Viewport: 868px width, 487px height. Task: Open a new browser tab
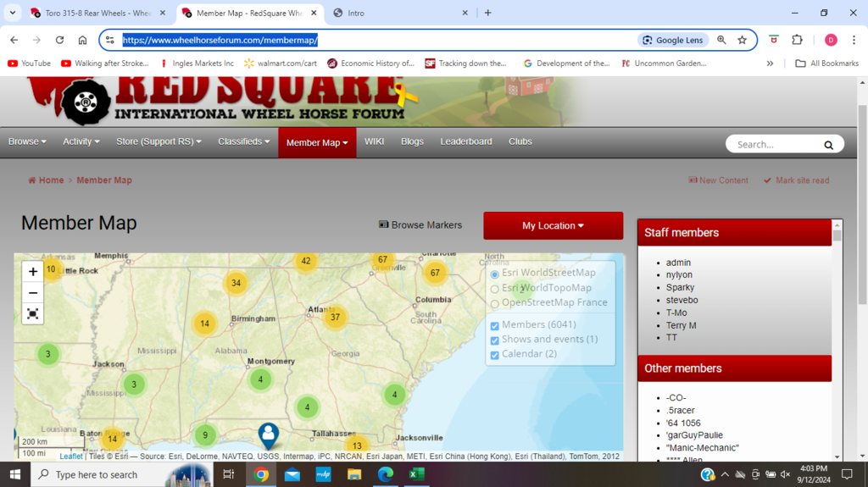(487, 13)
